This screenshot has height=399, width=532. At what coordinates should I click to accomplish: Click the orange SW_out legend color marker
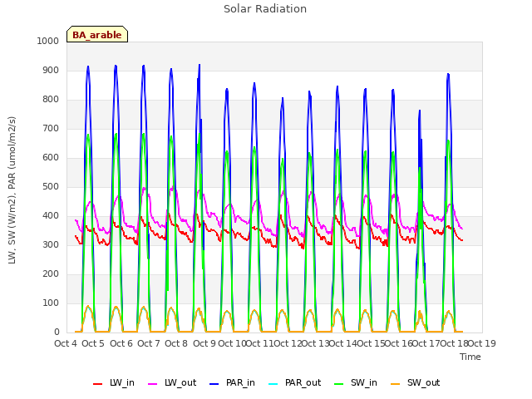coord(396,384)
